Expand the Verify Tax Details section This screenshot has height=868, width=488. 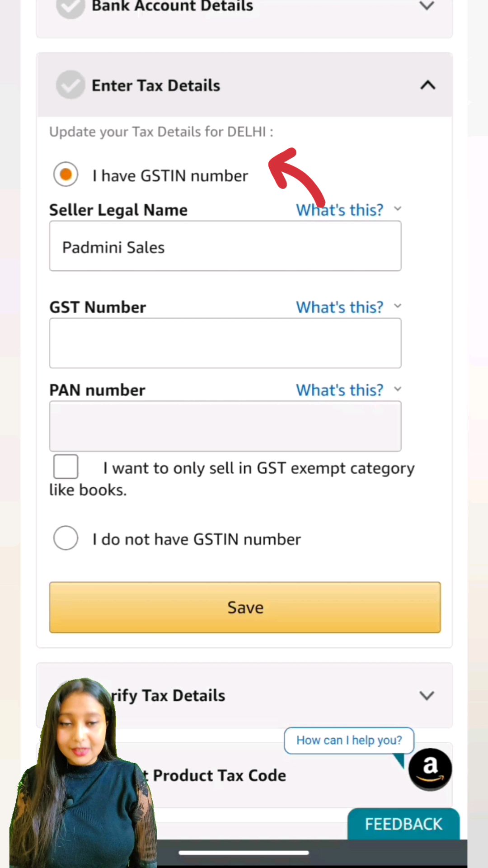427,695
